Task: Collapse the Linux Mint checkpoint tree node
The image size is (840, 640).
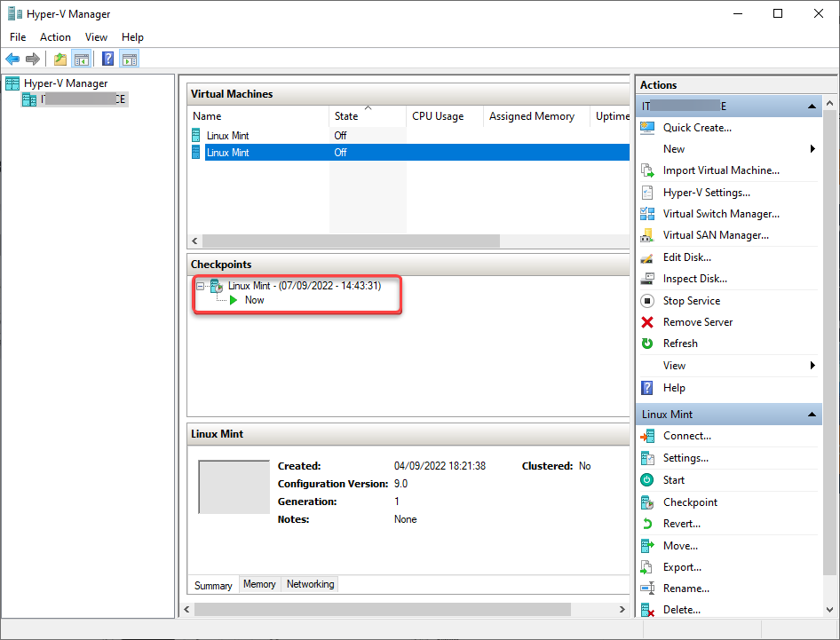Action: (200, 286)
